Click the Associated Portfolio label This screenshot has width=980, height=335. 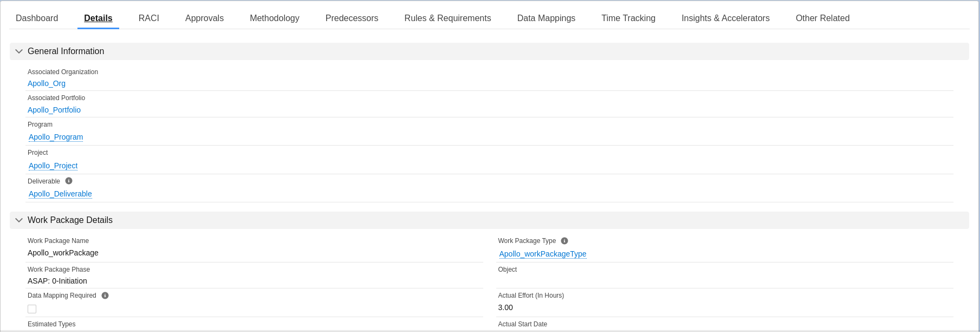pos(56,98)
